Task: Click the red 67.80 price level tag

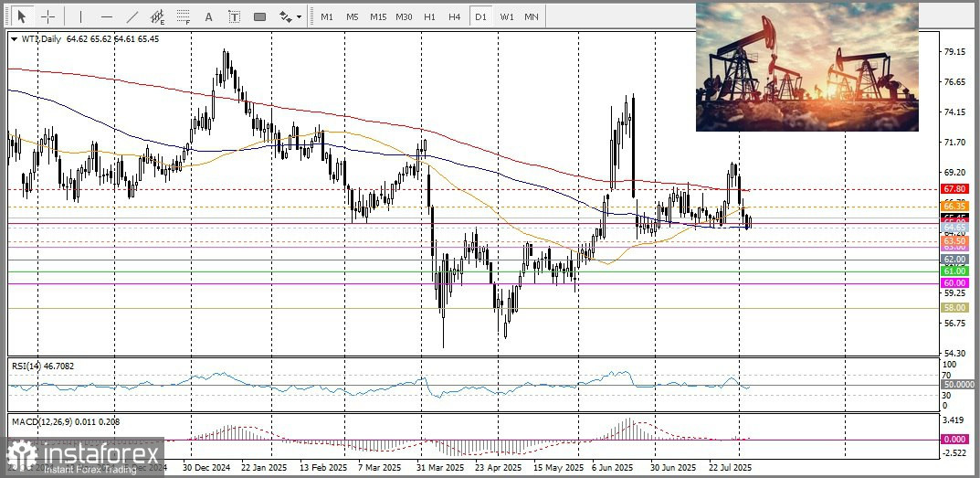Action: 955,189
